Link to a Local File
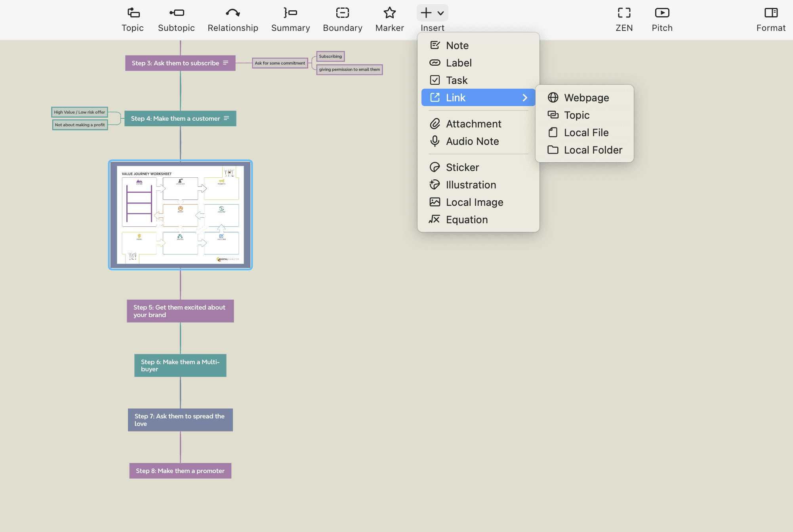This screenshot has width=793, height=532. (x=585, y=133)
